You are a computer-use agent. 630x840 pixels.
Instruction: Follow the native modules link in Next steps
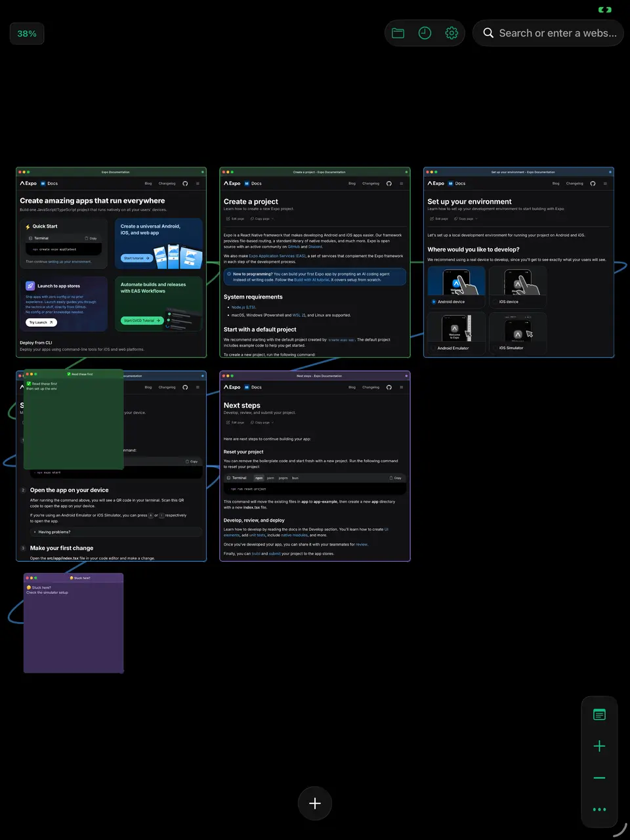point(295,535)
